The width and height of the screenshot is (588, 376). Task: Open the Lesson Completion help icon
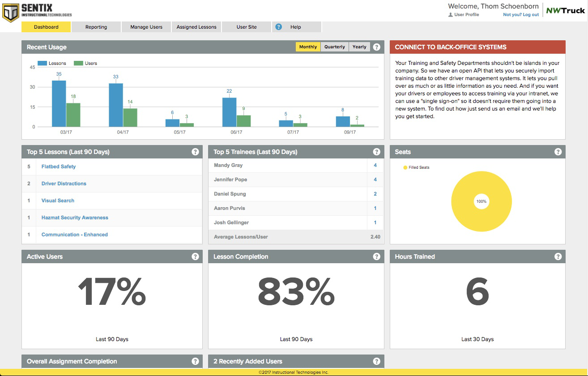pyautogui.click(x=377, y=256)
